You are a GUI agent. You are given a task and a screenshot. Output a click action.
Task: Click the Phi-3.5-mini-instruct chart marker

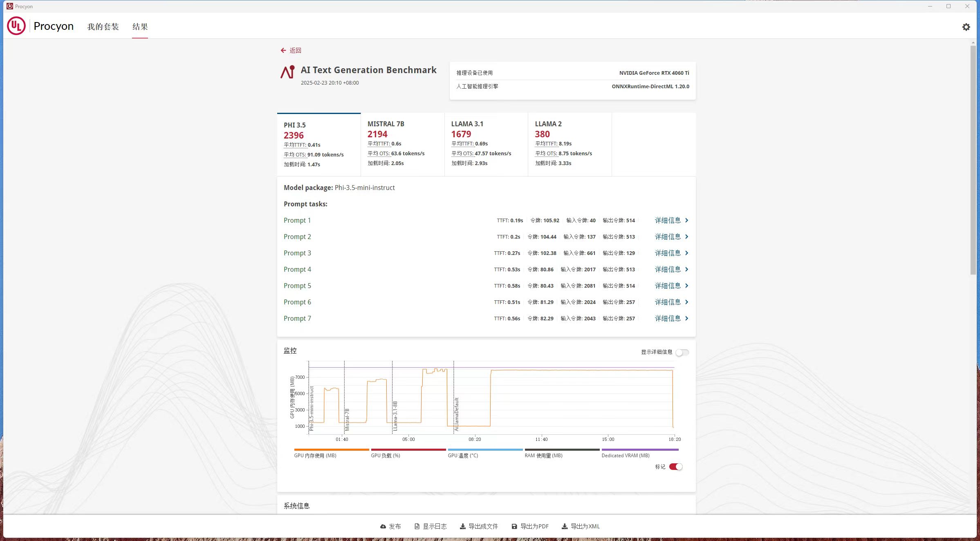pos(312,408)
